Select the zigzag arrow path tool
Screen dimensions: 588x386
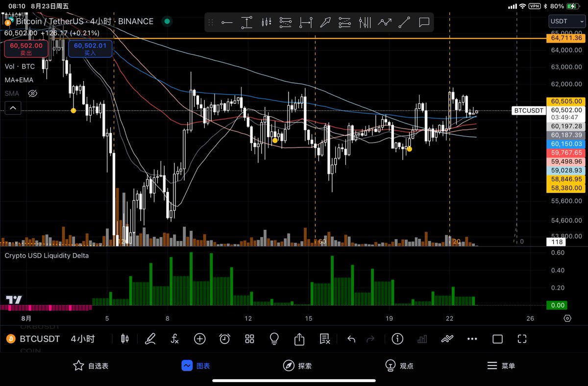coord(385,22)
